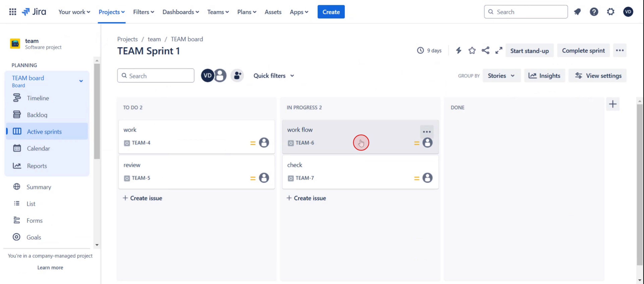Filter board by VD assignee avatar
The image size is (644, 284).
point(207,76)
